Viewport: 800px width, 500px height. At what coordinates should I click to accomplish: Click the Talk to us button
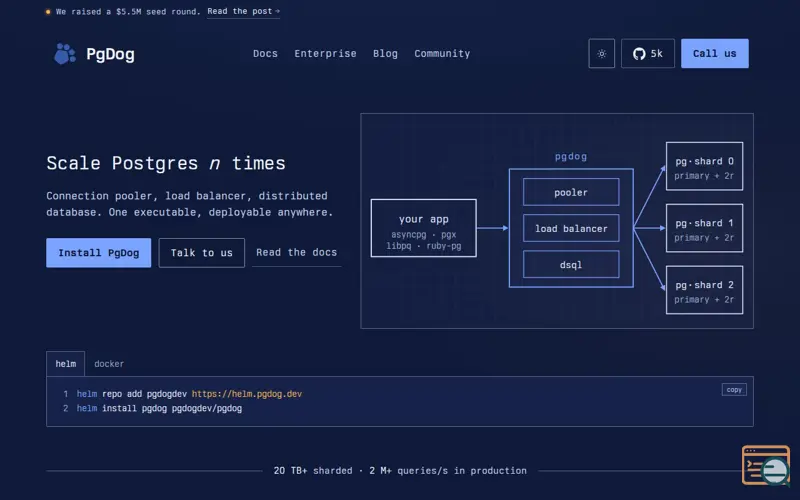(x=202, y=253)
